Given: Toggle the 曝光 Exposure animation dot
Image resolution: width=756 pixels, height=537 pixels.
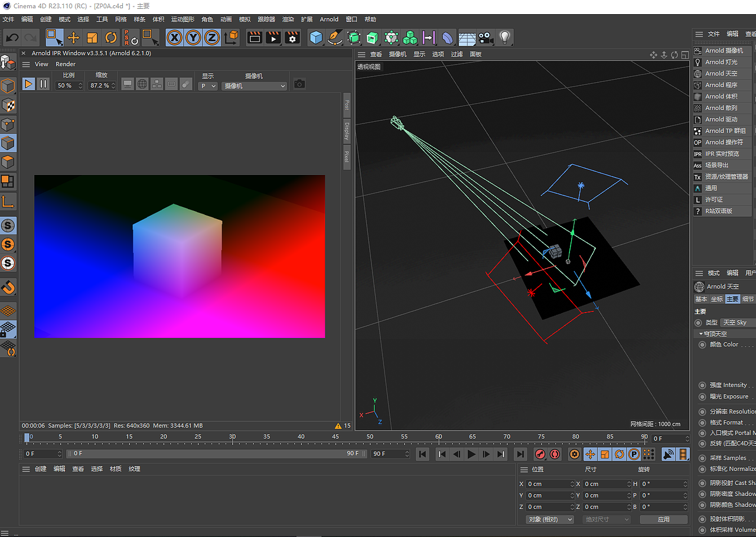Looking at the screenshot, I should click(702, 397).
